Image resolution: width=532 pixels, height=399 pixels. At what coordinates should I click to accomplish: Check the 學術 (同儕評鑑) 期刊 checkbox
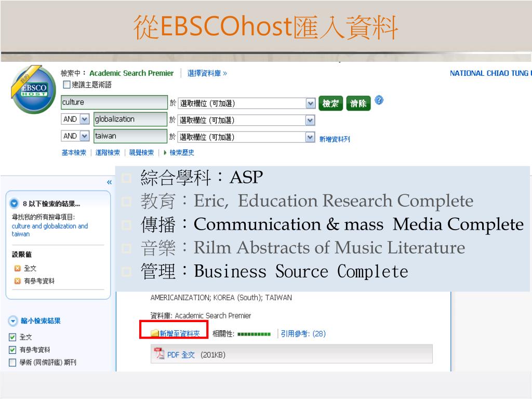pos(12,362)
